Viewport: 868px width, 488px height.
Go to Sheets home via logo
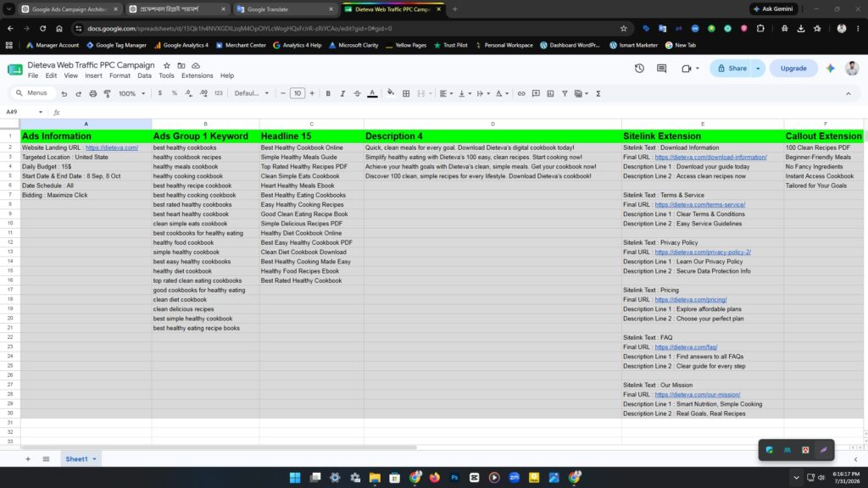click(15, 69)
